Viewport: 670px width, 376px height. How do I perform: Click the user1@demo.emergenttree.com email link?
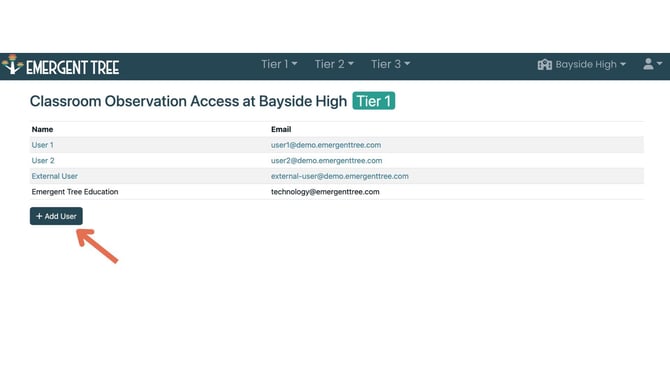(x=326, y=145)
